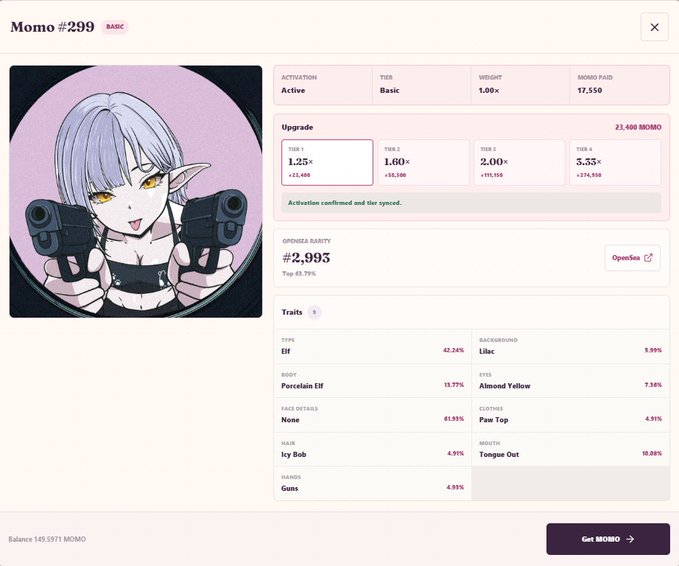Select the Tier 1 1.25× upgrade card

coord(327,162)
